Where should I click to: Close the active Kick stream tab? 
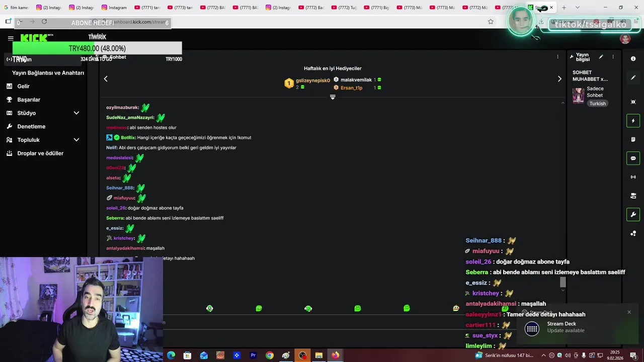click(x=551, y=8)
